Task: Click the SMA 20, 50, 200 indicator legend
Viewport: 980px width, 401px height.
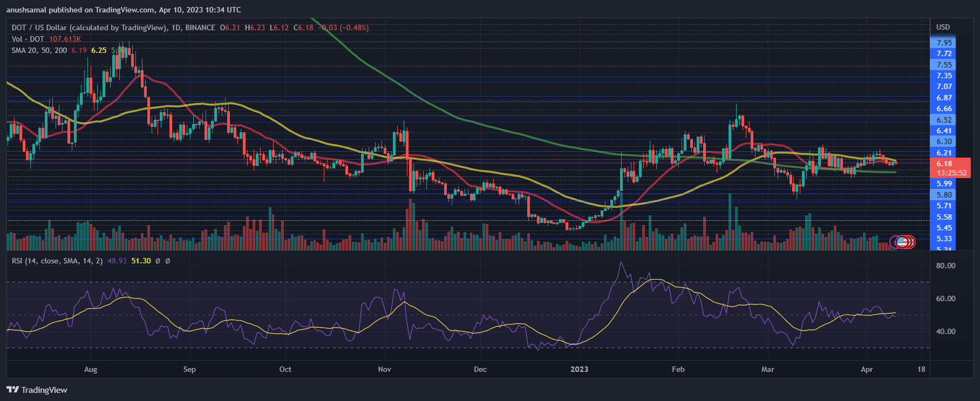Action: pyautogui.click(x=39, y=50)
